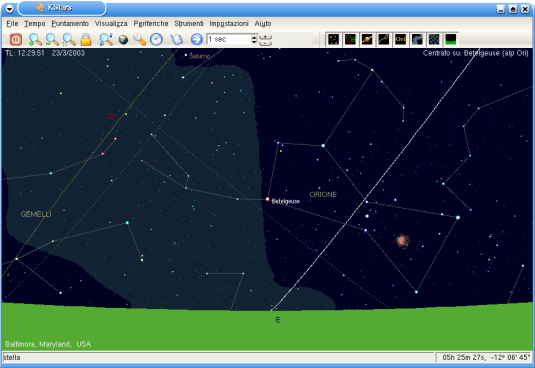Toggle the tracking padlock icon
Viewport: 535px width, 368px height.
[86, 40]
